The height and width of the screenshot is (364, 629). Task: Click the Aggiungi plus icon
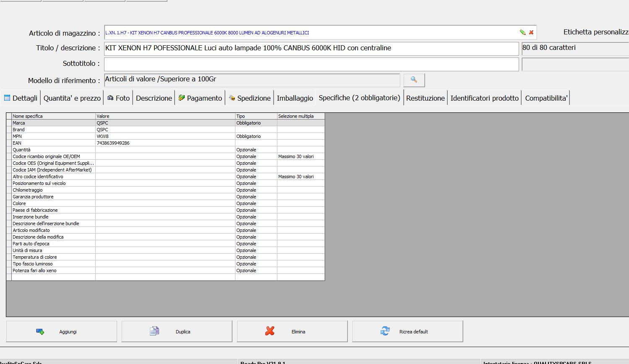click(x=40, y=332)
